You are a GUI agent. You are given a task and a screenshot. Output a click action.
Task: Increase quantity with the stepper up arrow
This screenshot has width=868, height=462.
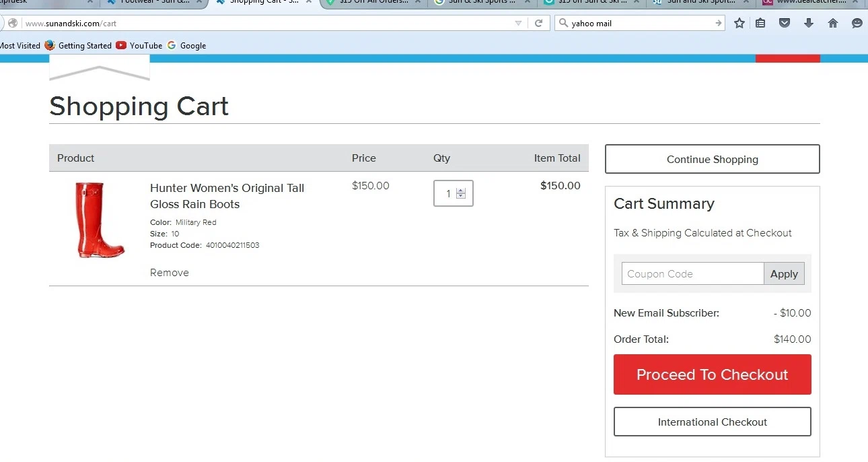(x=461, y=191)
